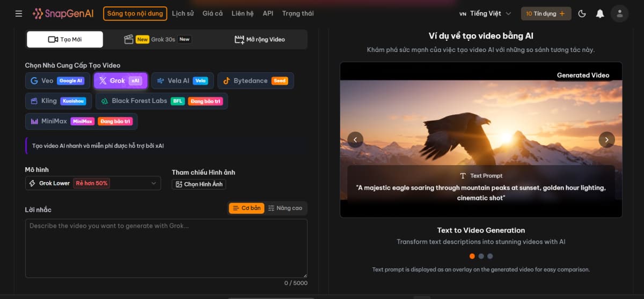Image resolution: width=644 pixels, height=299 pixels.
Task: Click the 10 Tín dụng credits button
Action: (545, 13)
